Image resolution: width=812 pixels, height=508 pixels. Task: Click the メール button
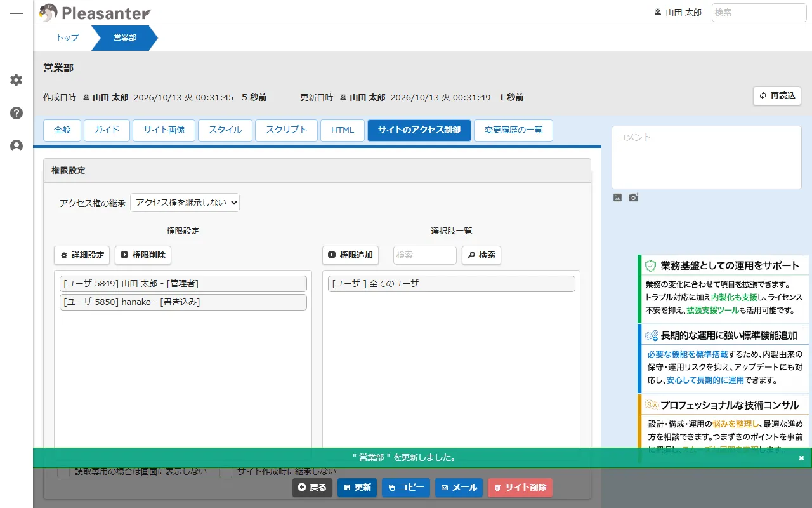(x=459, y=488)
